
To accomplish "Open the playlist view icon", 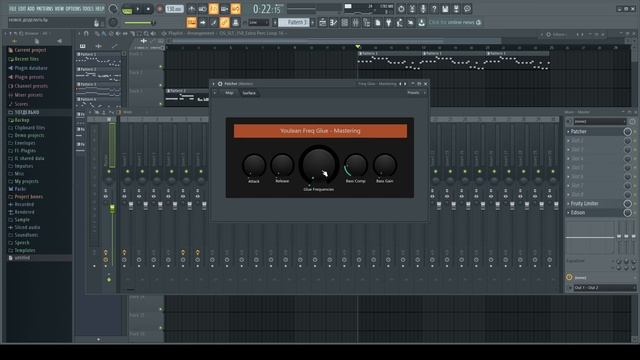I will tap(322, 22).
